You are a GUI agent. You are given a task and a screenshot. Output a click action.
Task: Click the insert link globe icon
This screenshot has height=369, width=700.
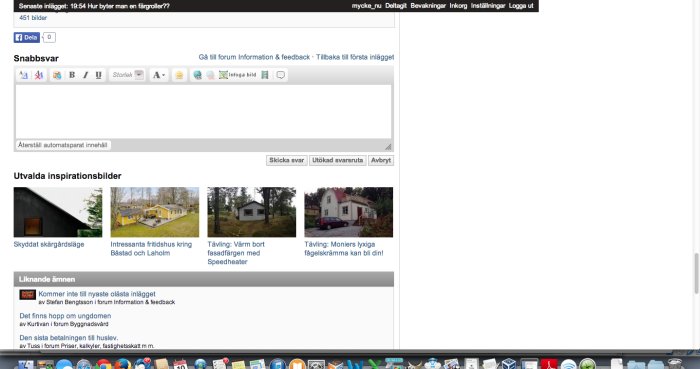[197, 75]
